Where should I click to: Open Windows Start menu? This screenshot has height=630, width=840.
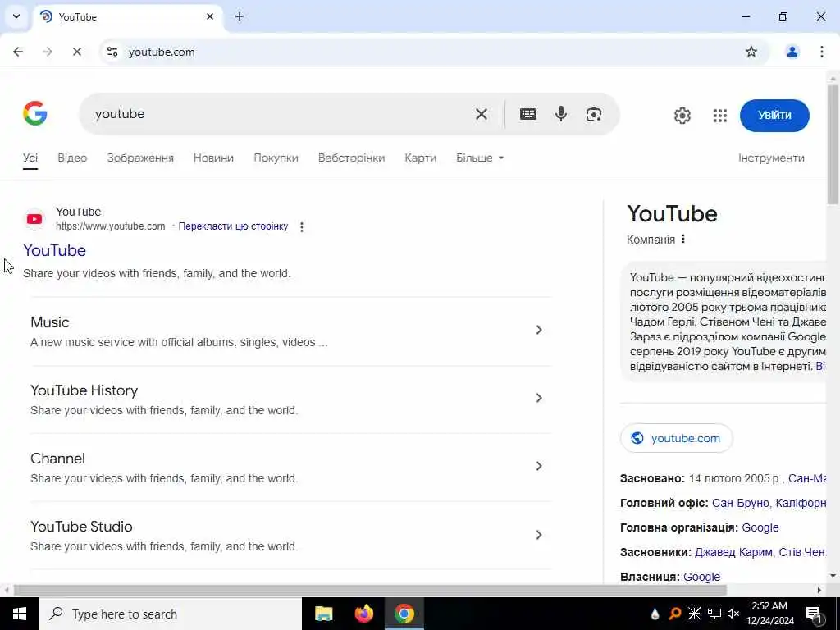point(20,614)
